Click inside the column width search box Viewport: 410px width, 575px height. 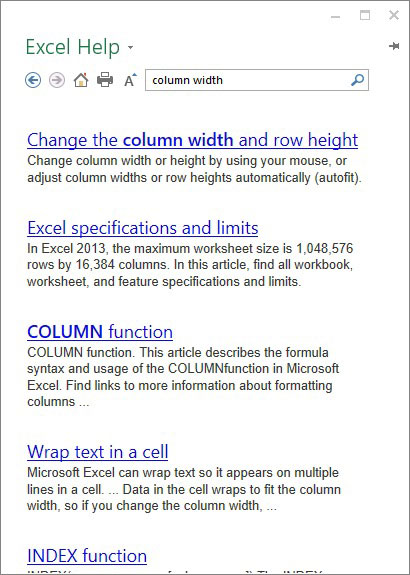pos(248,80)
